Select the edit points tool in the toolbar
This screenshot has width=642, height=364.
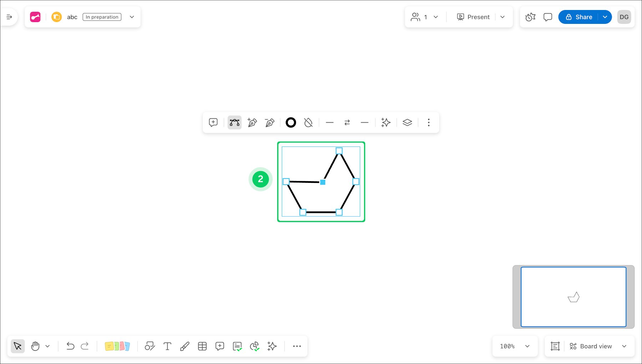[234, 122]
